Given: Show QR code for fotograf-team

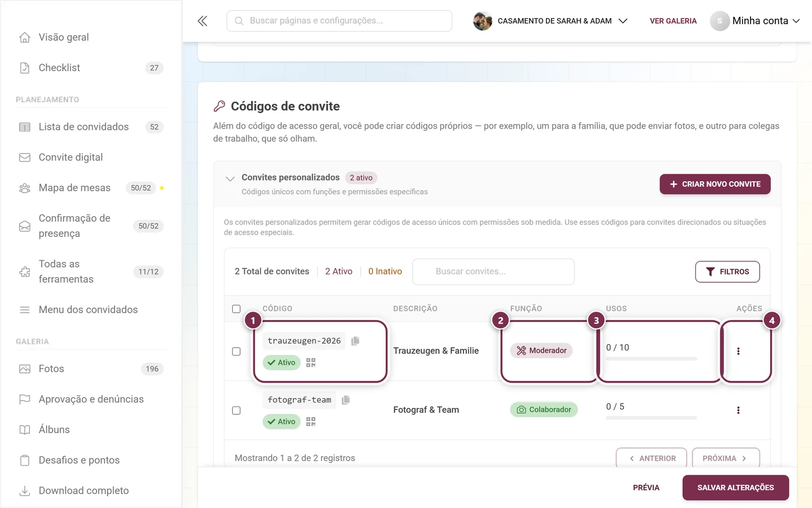Looking at the screenshot, I should coord(311,422).
